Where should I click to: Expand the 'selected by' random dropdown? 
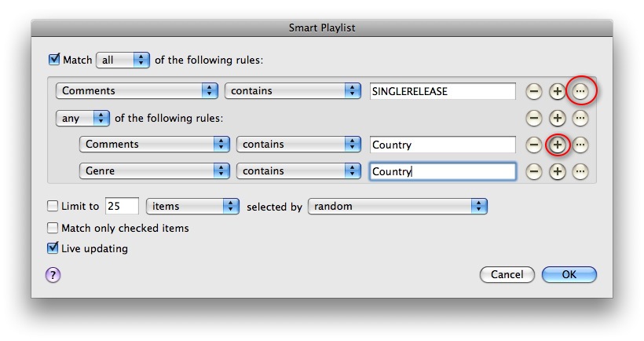click(397, 206)
